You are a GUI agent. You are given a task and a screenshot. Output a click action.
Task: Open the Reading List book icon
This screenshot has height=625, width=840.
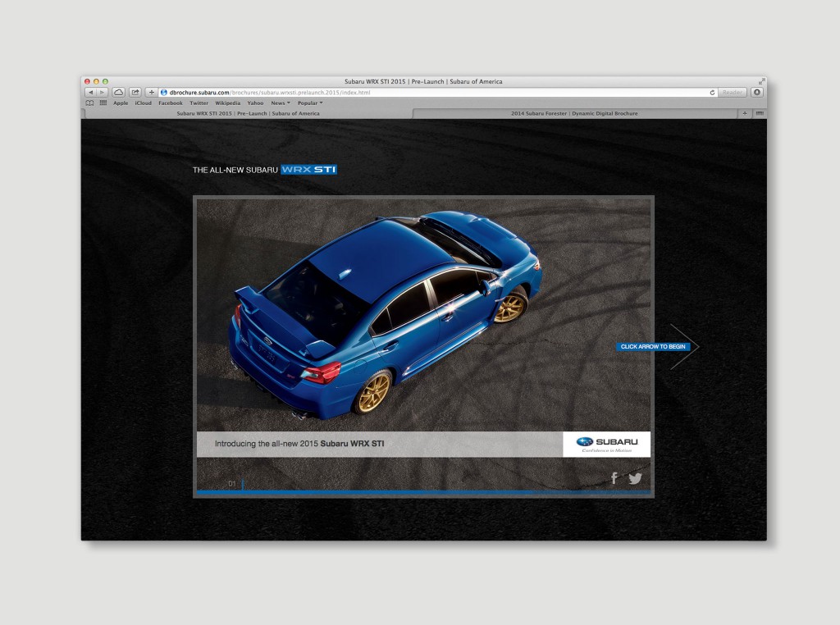click(89, 103)
